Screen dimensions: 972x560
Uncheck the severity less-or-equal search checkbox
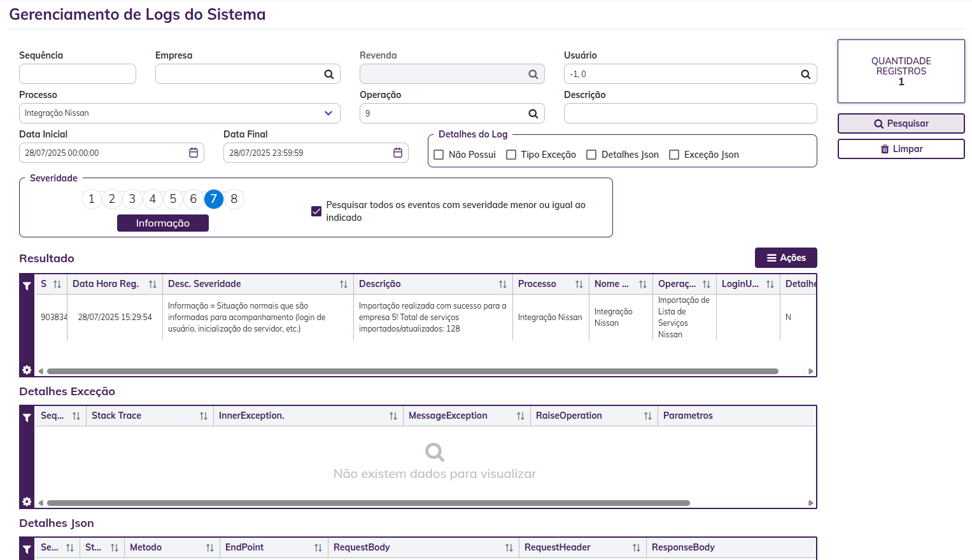tap(316, 211)
